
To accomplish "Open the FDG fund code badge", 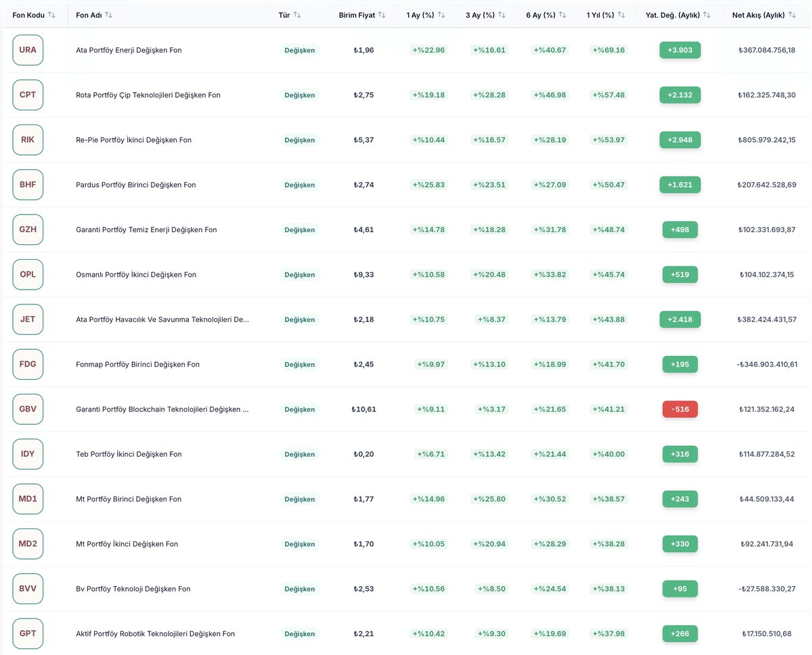I will 28,364.
